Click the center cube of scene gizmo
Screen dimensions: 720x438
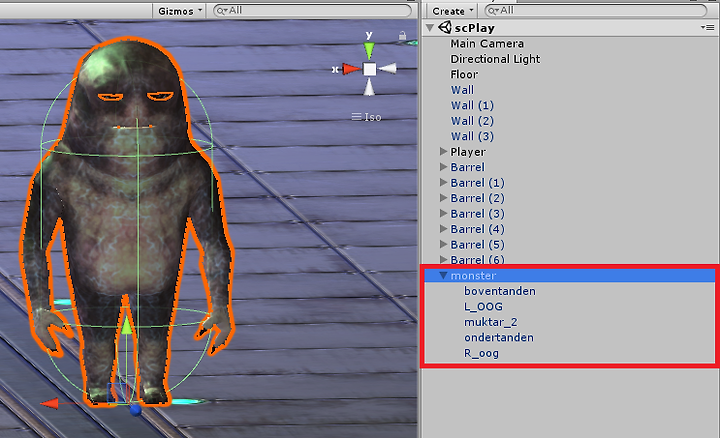click(370, 69)
